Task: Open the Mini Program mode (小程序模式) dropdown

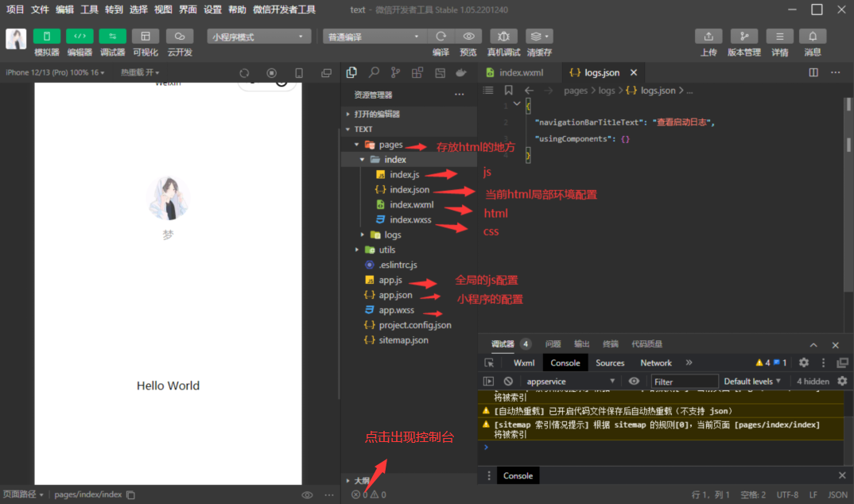Action: coord(259,37)
